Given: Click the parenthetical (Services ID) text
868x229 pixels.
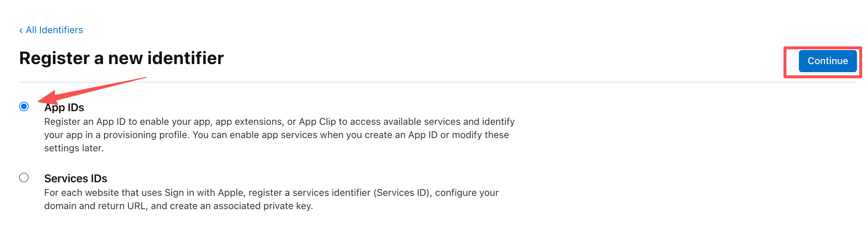Looking at the screenshot, I should pos(403,193).
